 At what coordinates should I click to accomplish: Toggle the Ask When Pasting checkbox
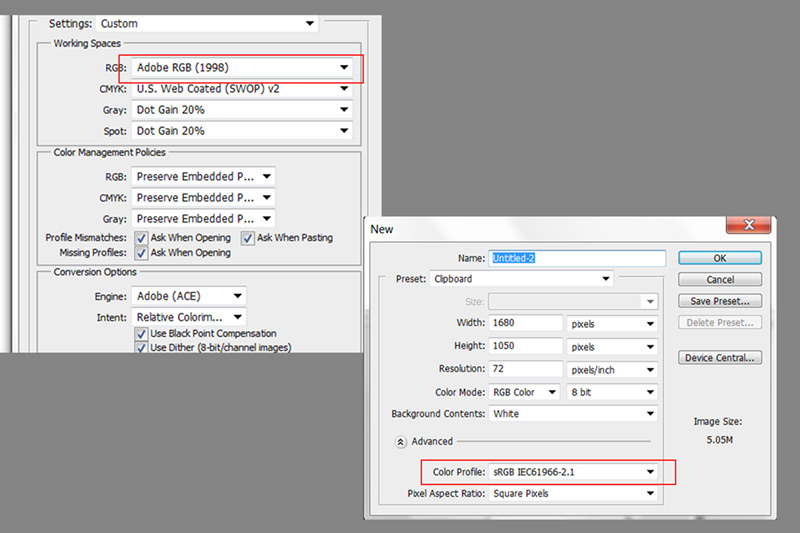247,238
